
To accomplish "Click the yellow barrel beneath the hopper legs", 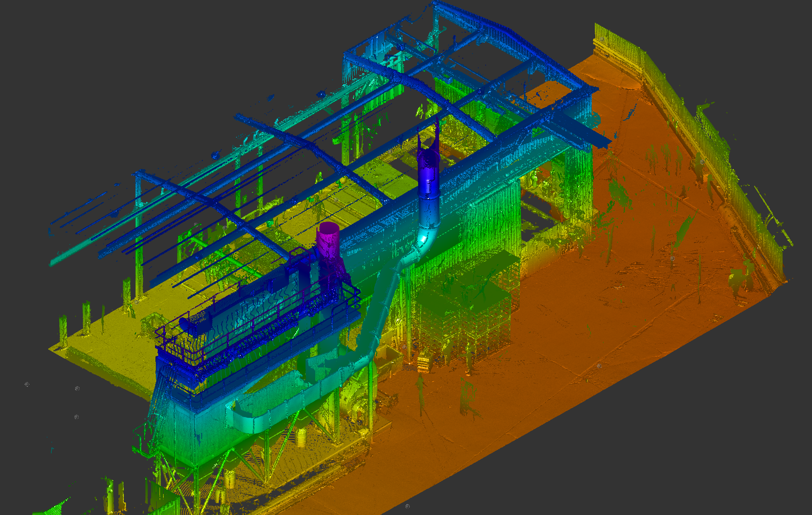I will click(x=301, y=438).
